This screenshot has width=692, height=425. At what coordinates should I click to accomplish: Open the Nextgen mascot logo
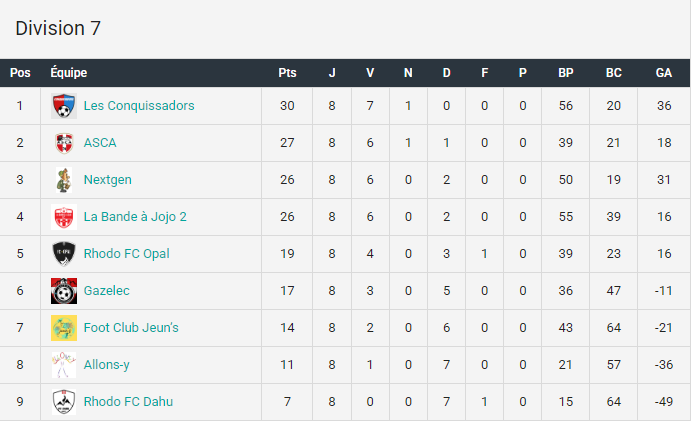64,180
